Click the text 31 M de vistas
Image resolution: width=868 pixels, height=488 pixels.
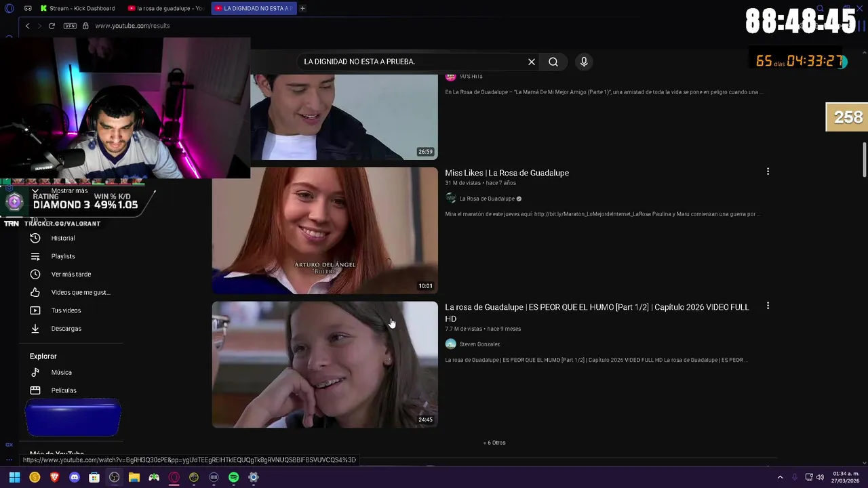(464, 183)
